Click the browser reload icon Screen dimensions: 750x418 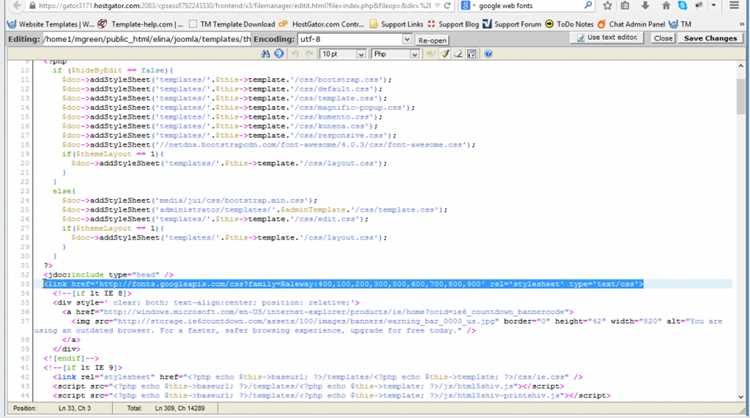(447, 6)
